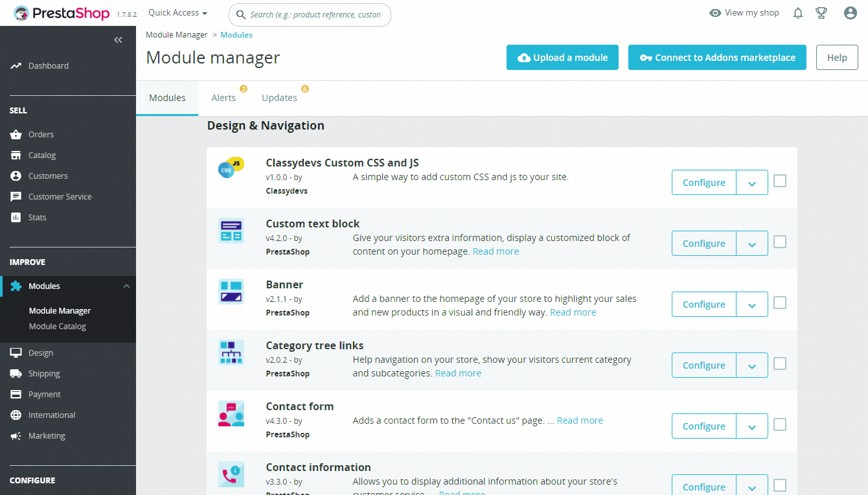Open Read more link for Contact form

[580, 420]
